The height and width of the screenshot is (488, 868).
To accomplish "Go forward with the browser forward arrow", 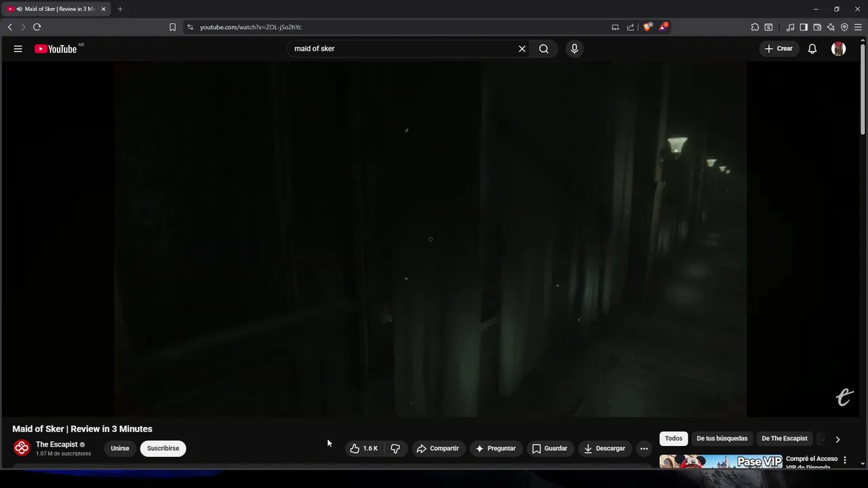I will tap(22, 27).
